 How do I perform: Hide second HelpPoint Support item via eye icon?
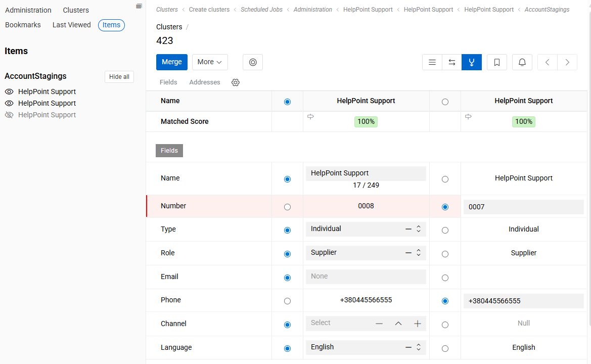[x=9, y=103]
